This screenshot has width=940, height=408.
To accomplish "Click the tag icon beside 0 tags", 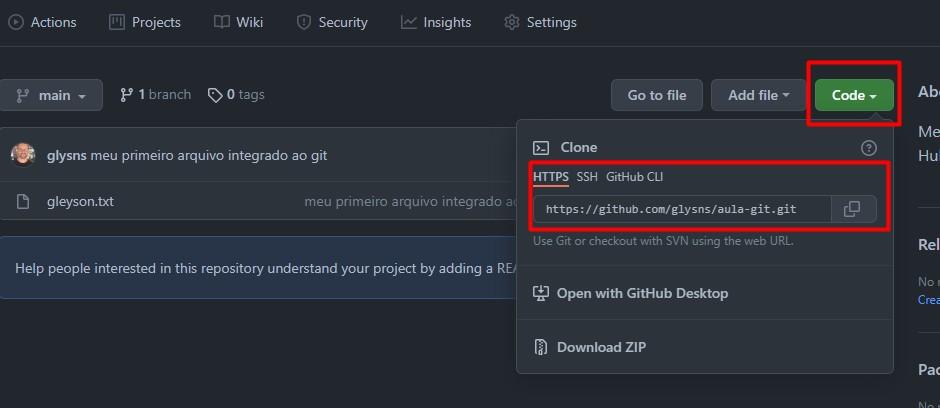I will (x=215, y=95).
